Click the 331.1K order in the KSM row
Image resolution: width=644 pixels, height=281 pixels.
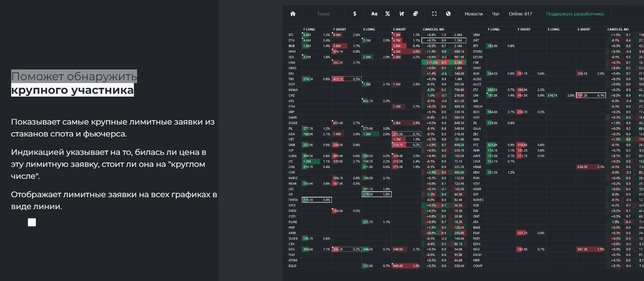click(531, 233)
